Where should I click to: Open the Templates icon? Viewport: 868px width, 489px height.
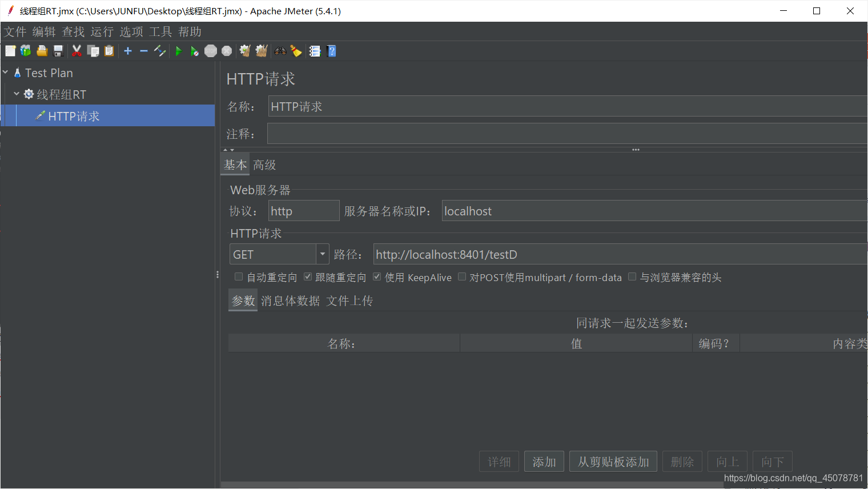point(26,51)
